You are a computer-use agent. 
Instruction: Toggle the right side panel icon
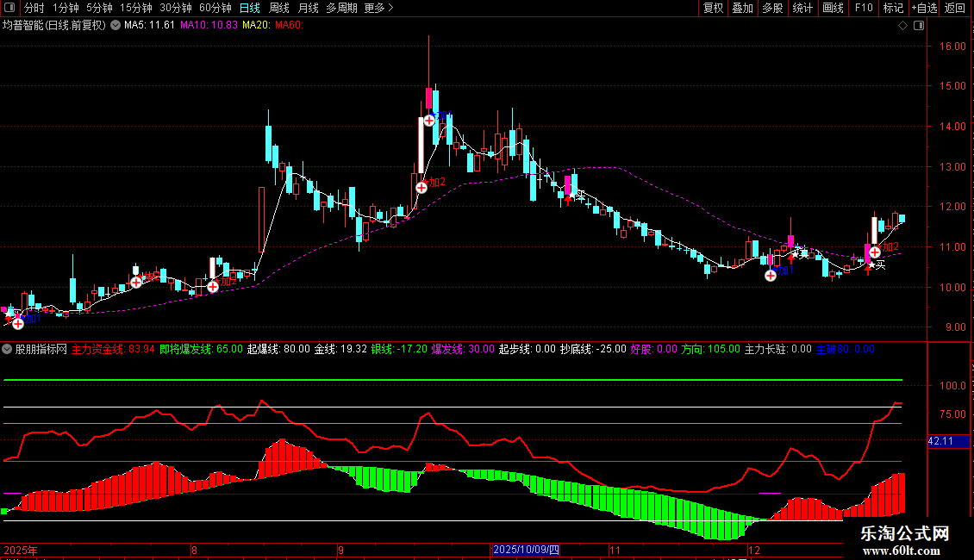918,25
